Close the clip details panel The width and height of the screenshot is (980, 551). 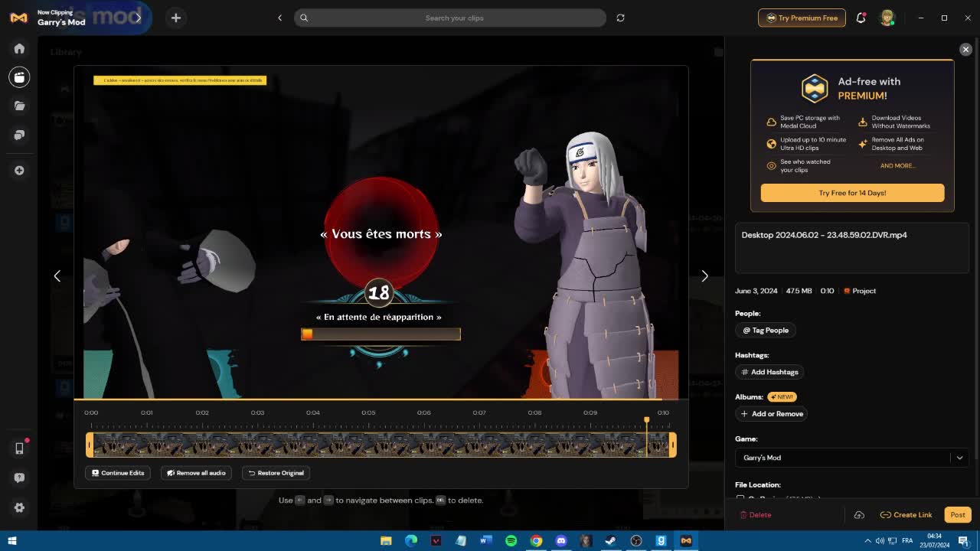965,49
